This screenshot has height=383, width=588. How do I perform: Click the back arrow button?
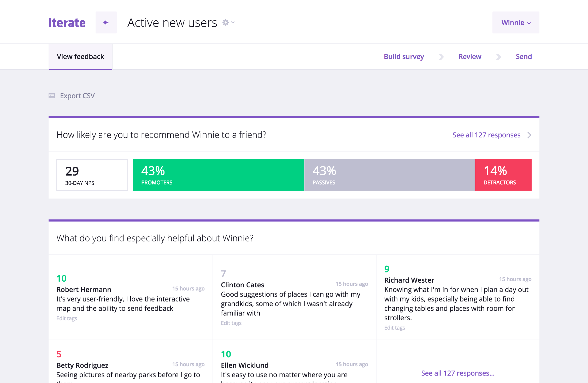pos(106,22)
